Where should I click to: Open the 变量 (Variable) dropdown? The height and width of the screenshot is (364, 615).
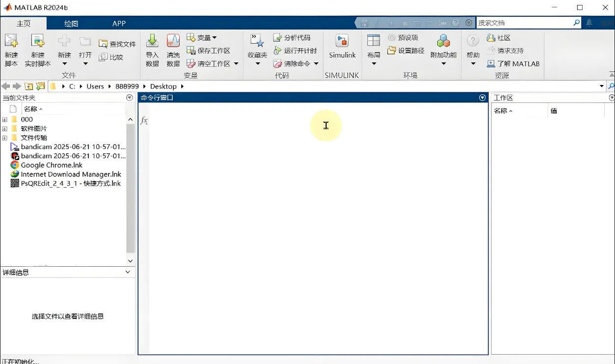point(202,37)
